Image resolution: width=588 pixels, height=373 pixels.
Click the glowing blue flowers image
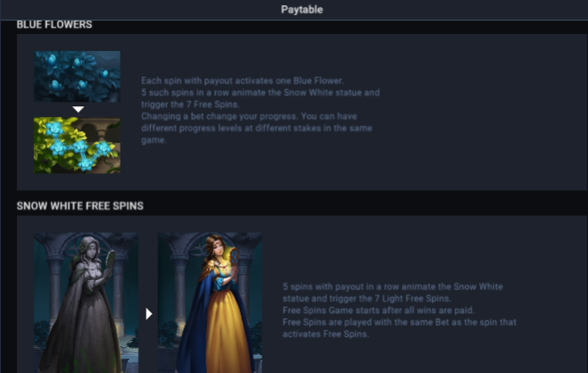(x=77, y=145)
